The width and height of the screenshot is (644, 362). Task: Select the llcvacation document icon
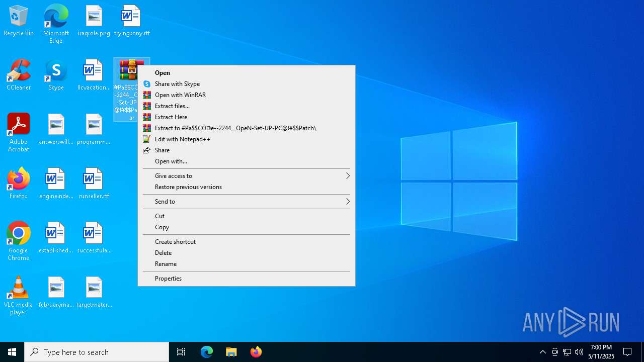tap(94, 75)
